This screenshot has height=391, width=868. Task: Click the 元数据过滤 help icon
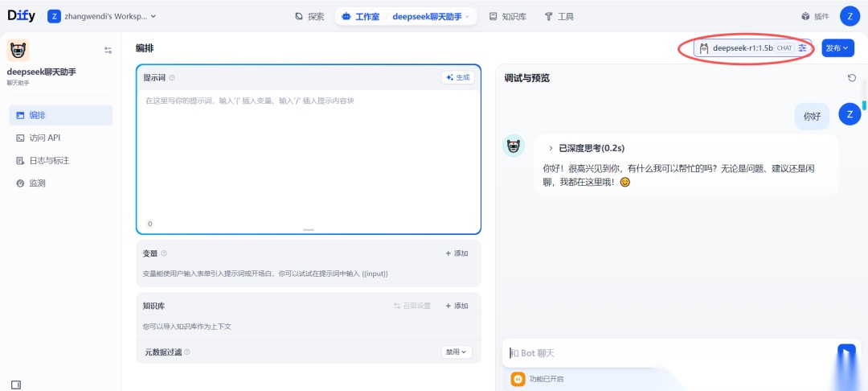pyautogui.click(x=187, y=352)
